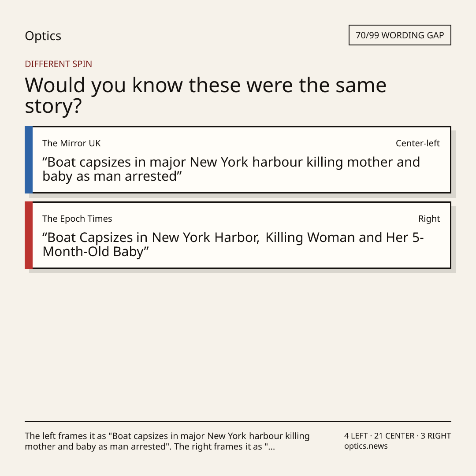476x476 pixels.
Task: Click the Center-left bias label
Action: (418, 143)
